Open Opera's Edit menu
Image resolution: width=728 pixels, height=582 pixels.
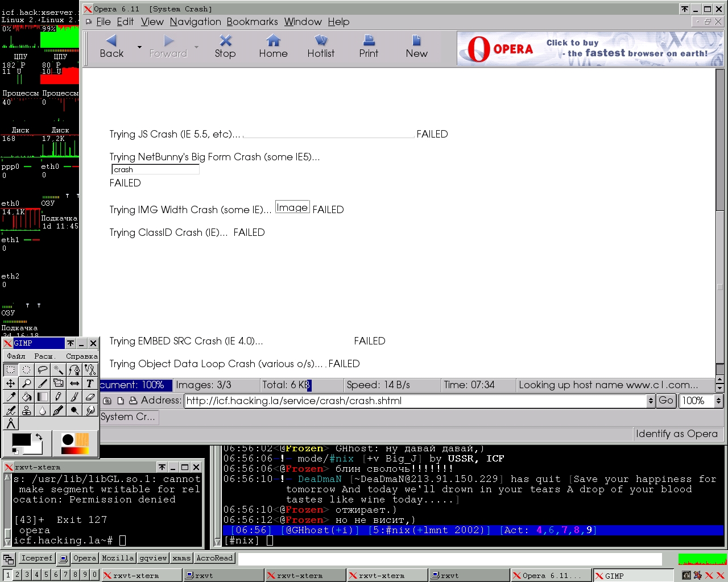125,22
